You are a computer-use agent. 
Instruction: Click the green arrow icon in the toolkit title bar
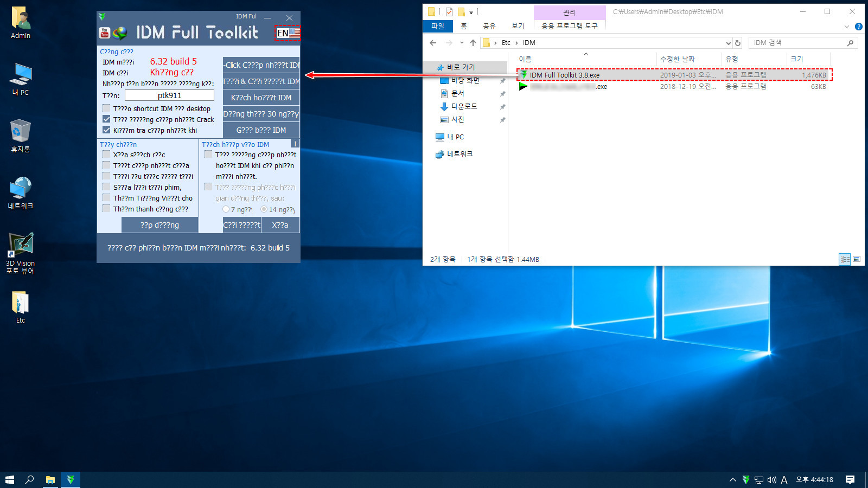[102, 17]
